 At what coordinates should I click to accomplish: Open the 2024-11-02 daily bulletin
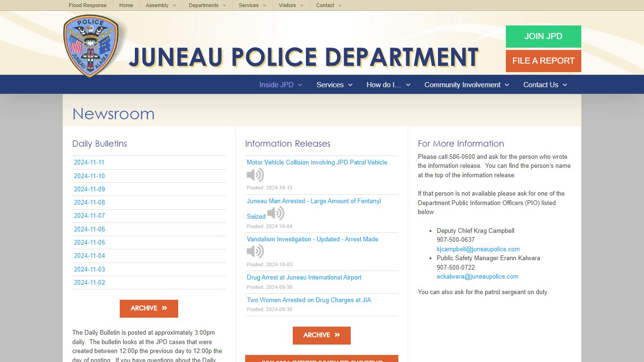click(89, 282)
